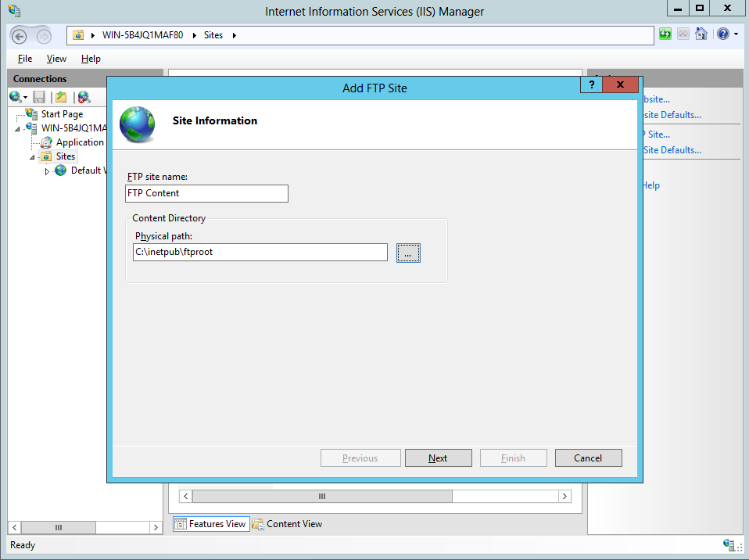Go to the Home page icon

pyautogui.click(x=701, y=34)
